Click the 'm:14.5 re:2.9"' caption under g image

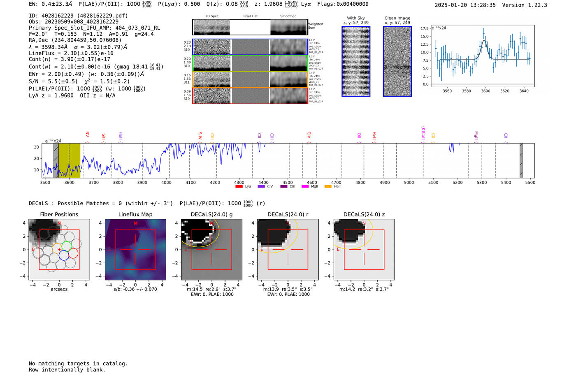[199, 289]
